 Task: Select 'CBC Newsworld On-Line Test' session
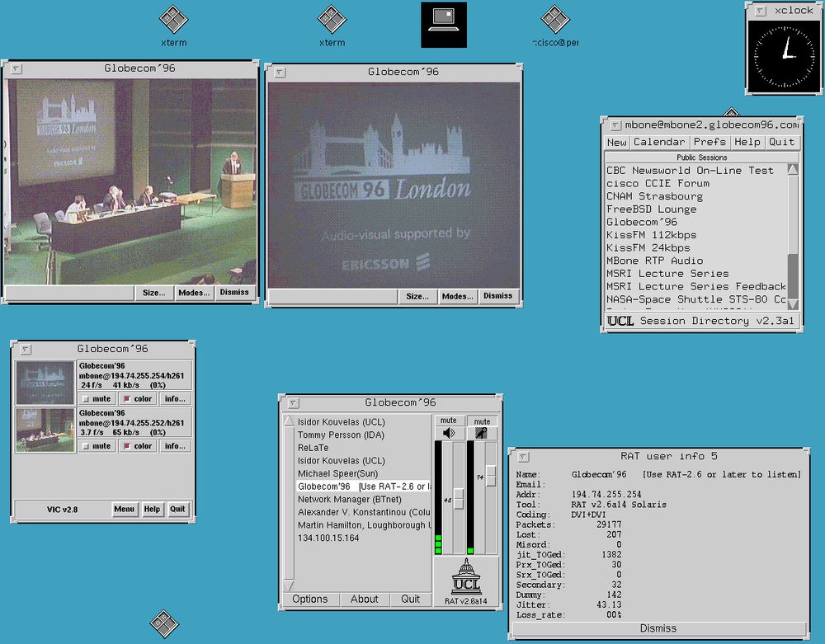pyautogui.click(x=690, y=171)
